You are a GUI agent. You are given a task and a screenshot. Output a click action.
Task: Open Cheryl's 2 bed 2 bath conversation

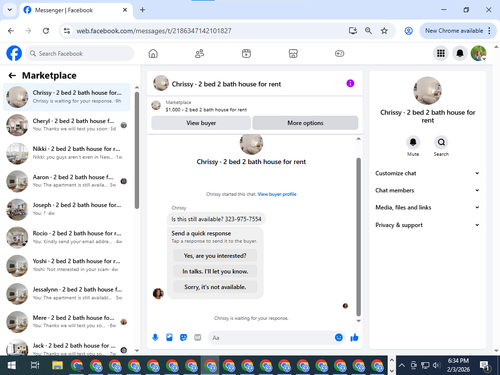[x=67, y=125]
